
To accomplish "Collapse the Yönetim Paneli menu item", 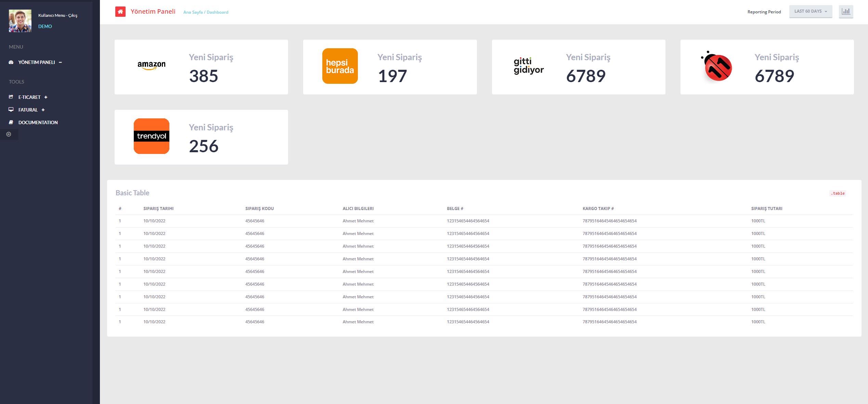I will tap(60, 62).
